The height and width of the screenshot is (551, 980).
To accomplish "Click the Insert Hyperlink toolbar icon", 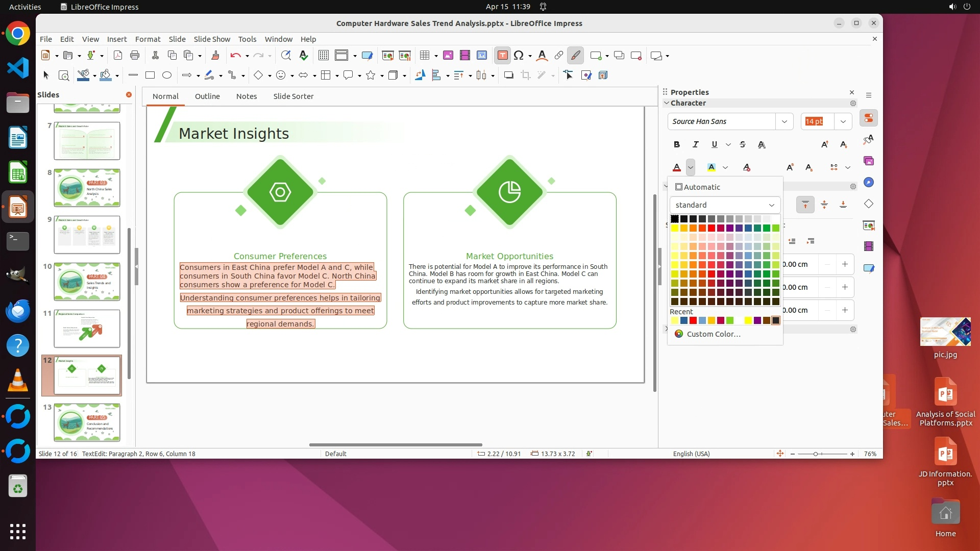I will tap(558, 56).
